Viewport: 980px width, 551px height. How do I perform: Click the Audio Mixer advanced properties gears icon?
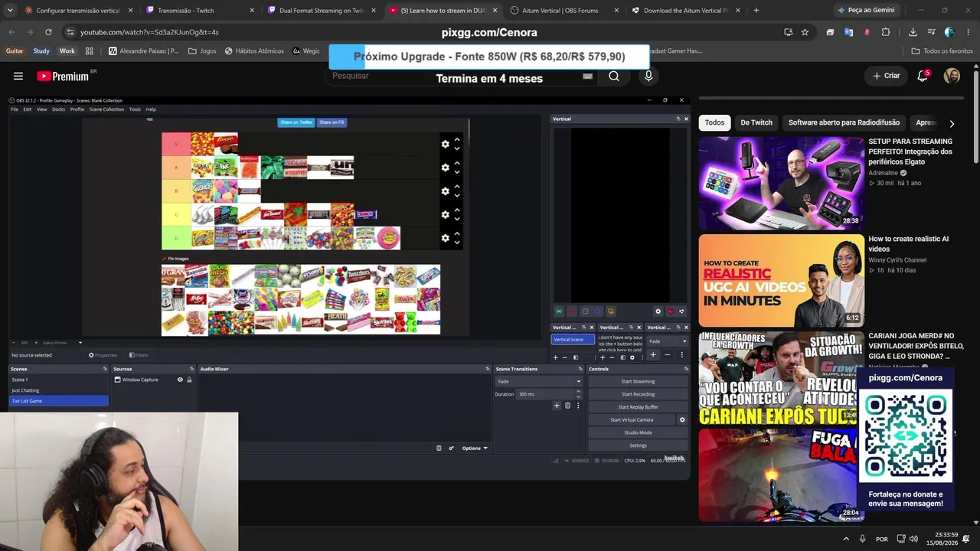click(451, 448)
